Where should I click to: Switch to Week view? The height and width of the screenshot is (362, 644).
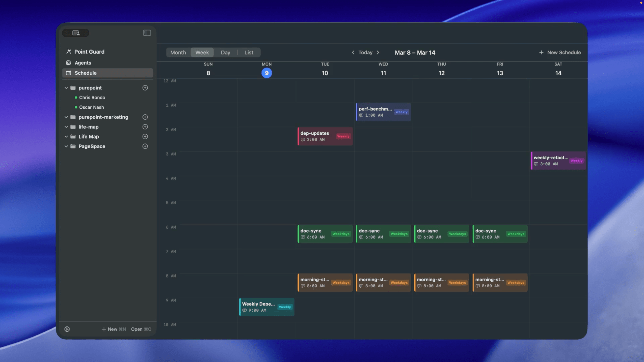[202, 52]
